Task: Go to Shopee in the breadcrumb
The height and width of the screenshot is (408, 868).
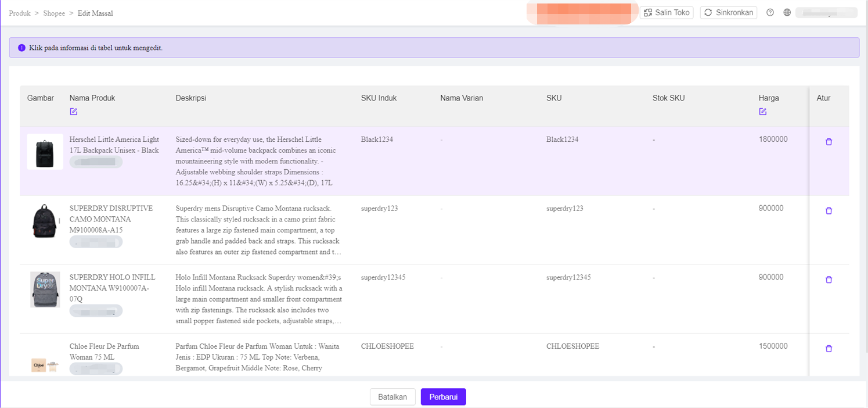Action: [x=54, y=13]
